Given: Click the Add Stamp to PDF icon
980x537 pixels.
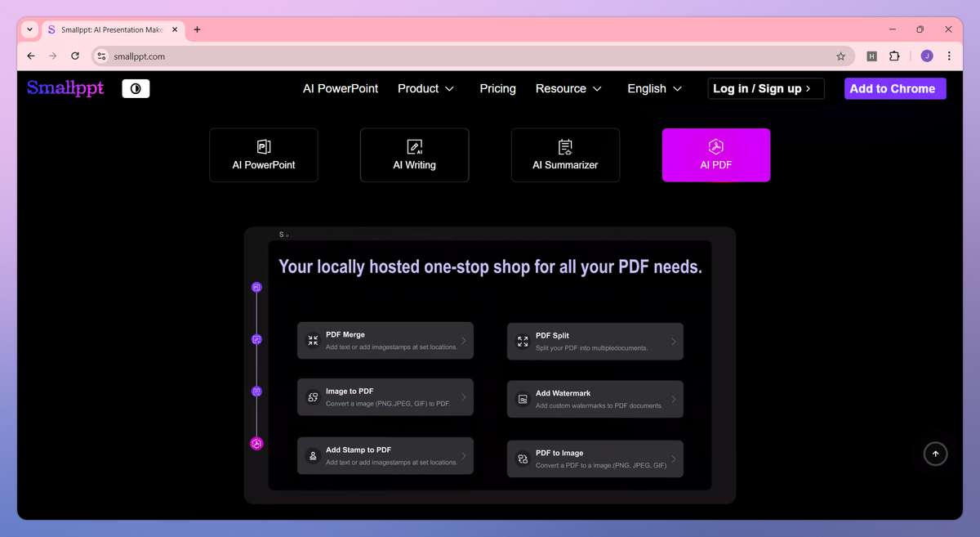Looking at the screenshot, I should coord(313,456).
